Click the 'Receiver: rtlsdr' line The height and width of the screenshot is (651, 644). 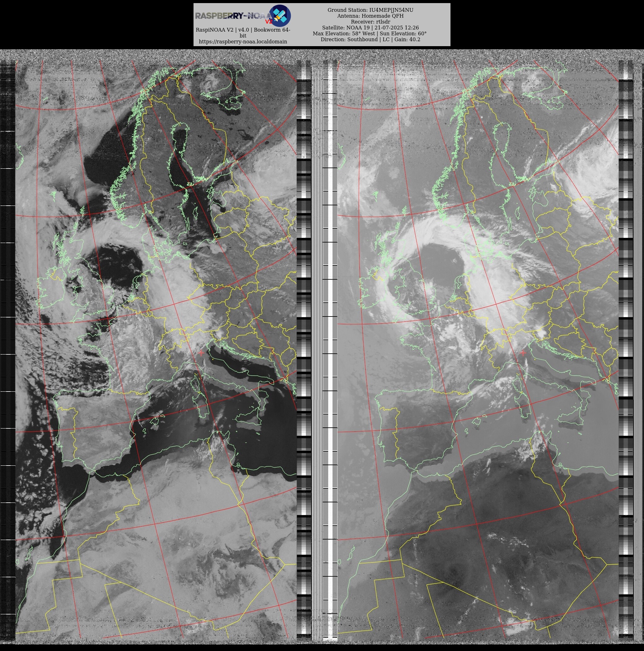[x=370, y=22]
